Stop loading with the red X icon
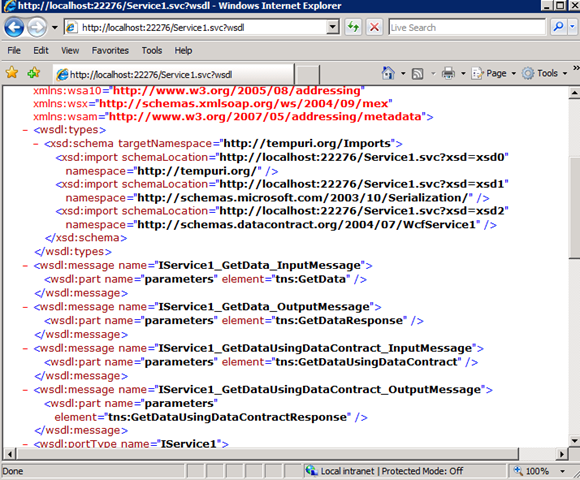Viewport: 580px width, 480px height. (x=374, y=27)
